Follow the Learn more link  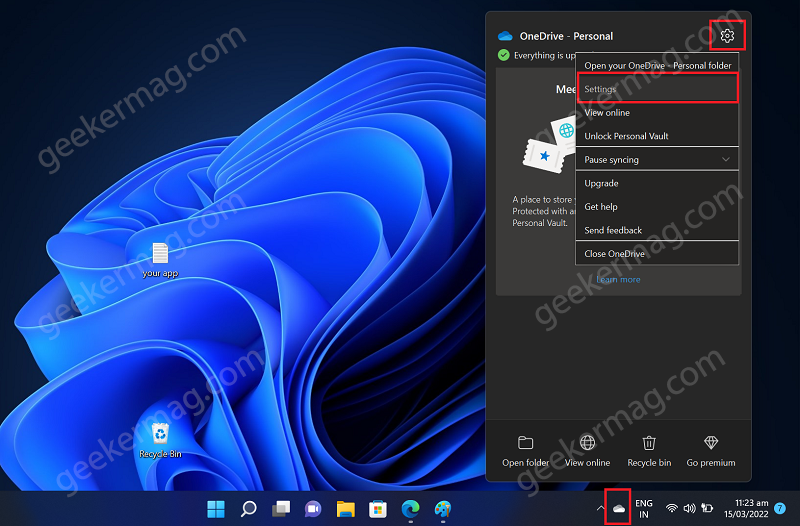[x=618, y=279]
